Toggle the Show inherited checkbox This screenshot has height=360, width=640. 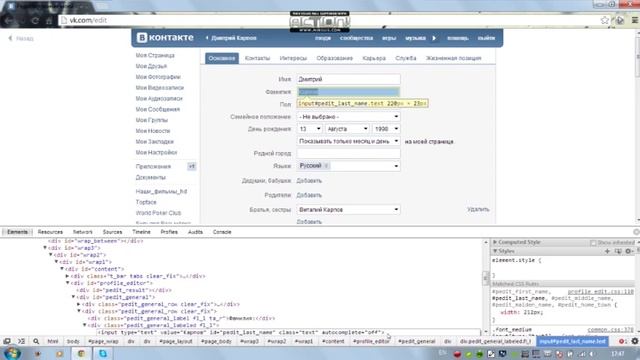click(x=593, y=242)
